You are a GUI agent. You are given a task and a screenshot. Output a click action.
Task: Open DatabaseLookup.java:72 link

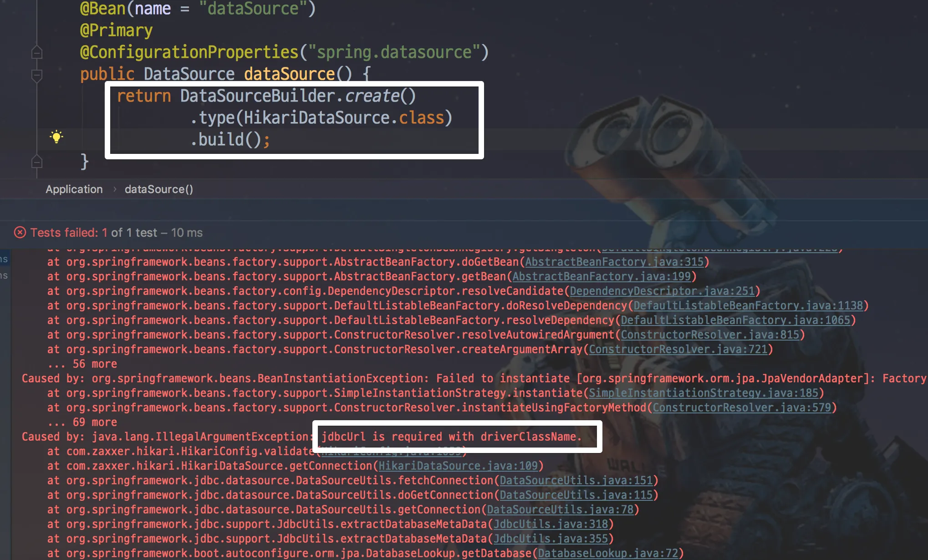[x=608, y=553]
